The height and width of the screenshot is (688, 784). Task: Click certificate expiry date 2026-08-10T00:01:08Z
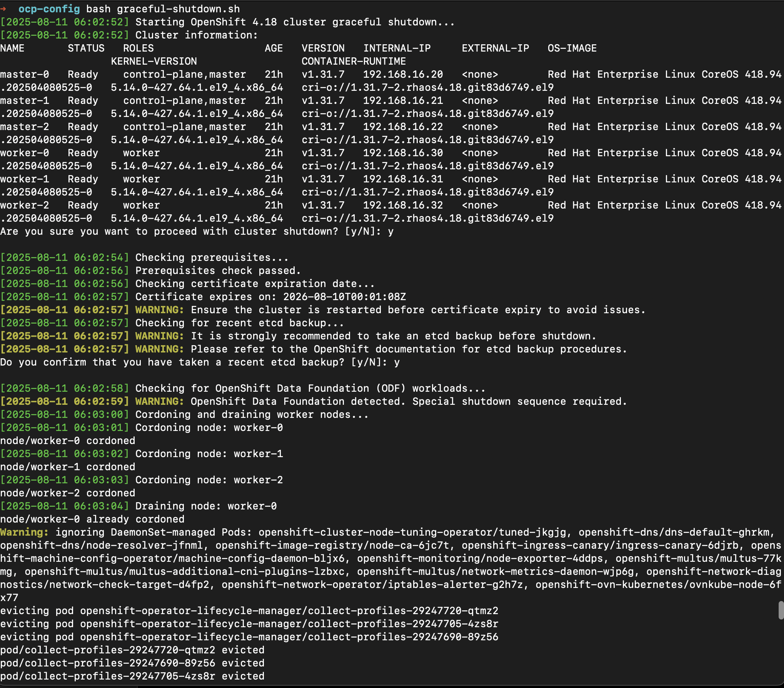[345, 297]
